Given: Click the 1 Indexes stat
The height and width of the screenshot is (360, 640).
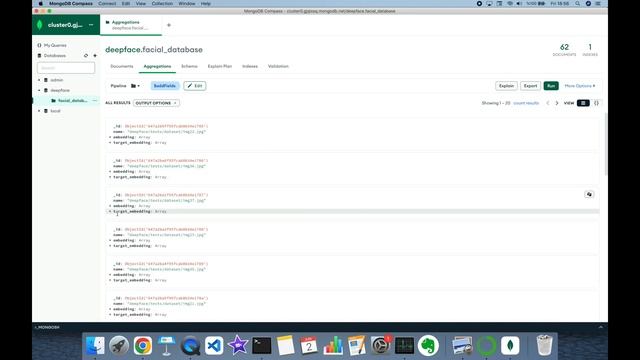Looking at the screenshot, I should tap(590, 50).
